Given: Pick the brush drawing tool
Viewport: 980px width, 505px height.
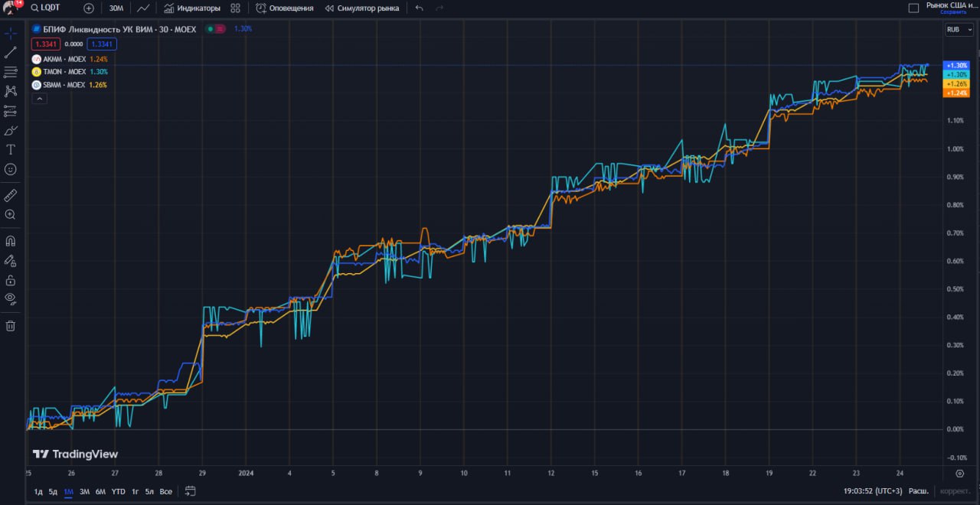Looking at the screenshot, I should click(11, 130).
